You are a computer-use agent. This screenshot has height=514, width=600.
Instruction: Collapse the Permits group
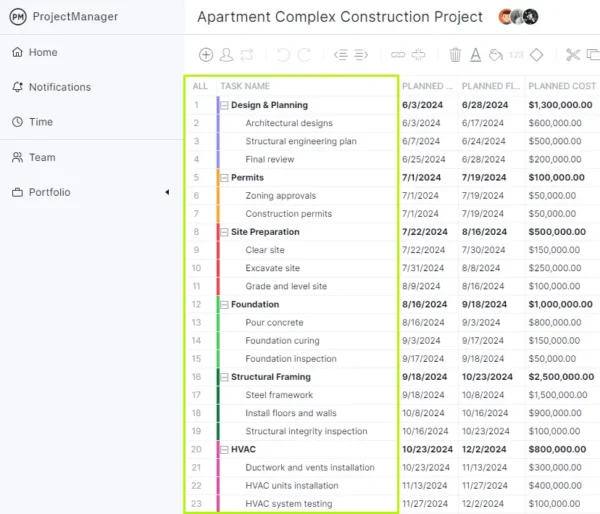point(225,178)
